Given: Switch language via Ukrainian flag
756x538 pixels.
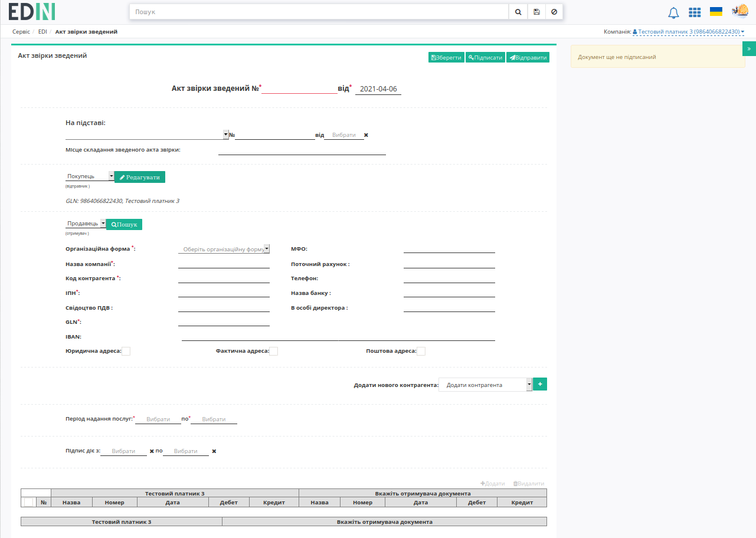Looking at the screenshot, I should (716, 12).
